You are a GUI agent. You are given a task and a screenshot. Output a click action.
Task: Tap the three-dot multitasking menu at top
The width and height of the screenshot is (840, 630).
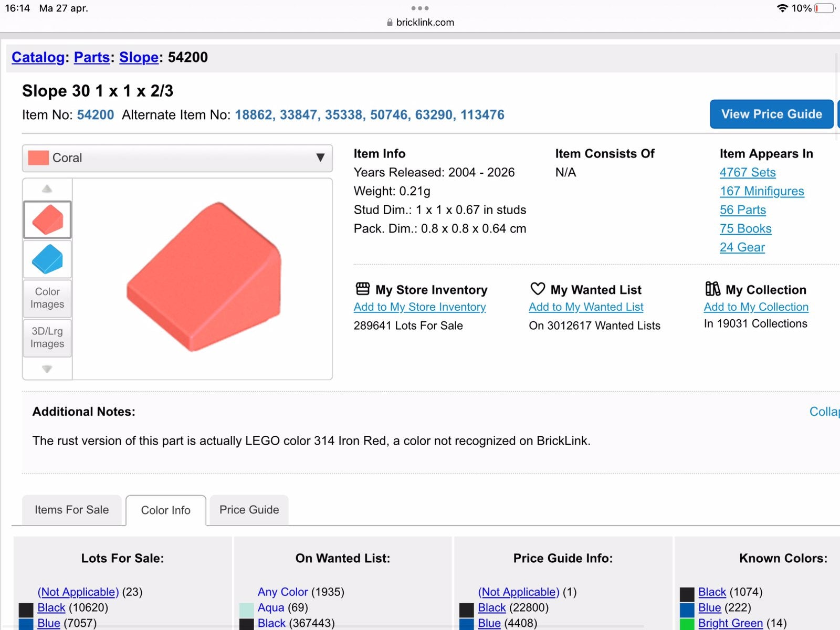click(420, 8)
